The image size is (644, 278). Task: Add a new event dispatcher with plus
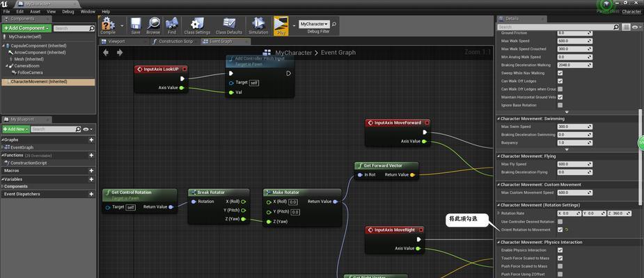[91, 194]
